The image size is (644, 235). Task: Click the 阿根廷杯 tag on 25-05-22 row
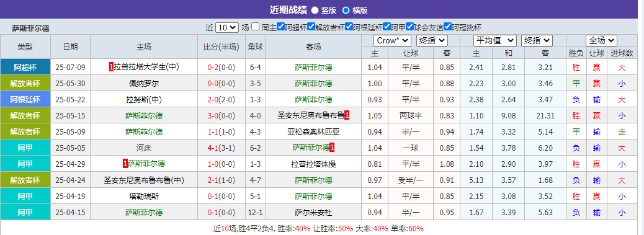click(25, 99)
